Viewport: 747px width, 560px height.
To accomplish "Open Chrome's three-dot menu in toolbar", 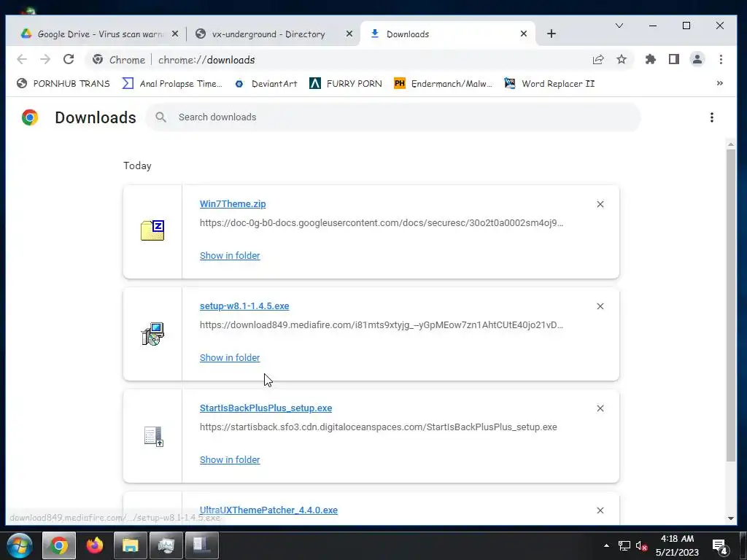I will [x=721, y=60].
